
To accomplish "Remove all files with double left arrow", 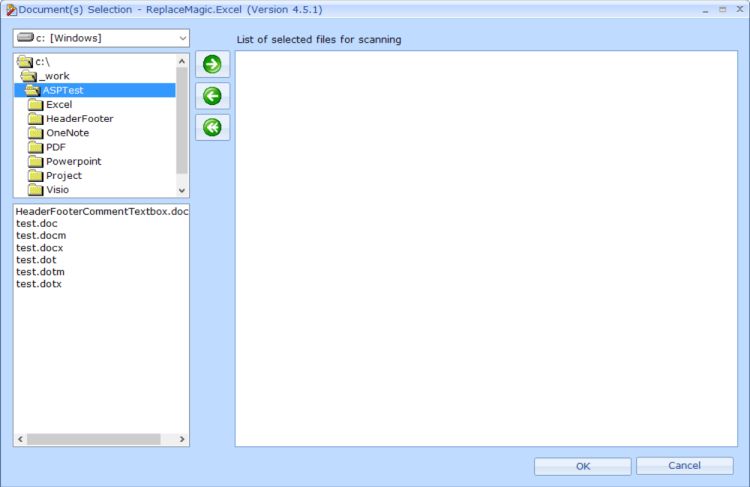I will (x=212, y=127).
